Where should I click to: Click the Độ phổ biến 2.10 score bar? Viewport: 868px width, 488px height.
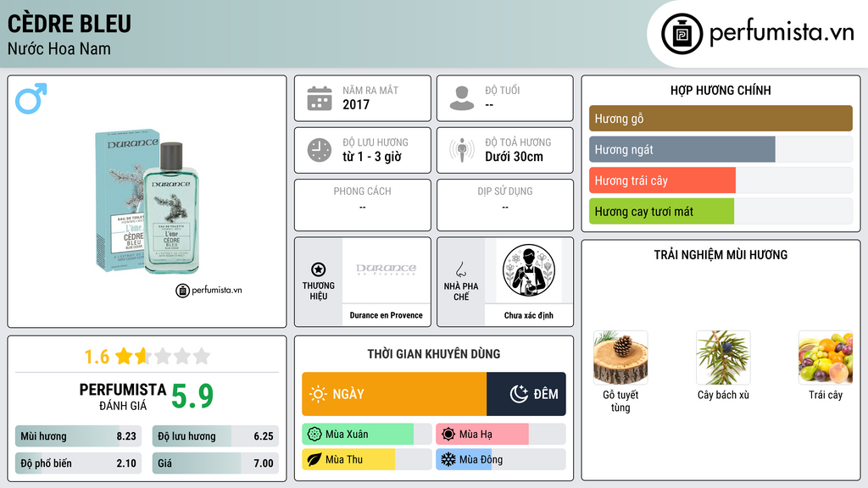(79, 463)
